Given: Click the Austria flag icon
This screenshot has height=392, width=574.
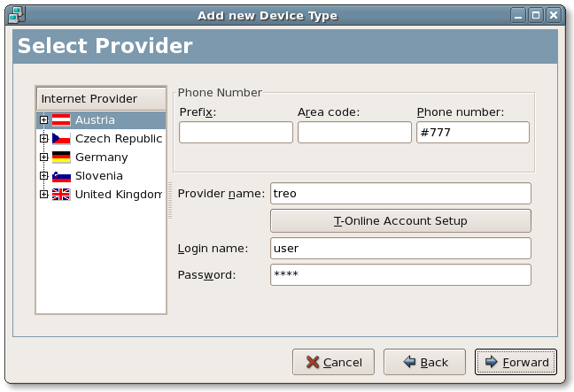Looking at the screenshot, I should pyautogui.click(x=61, y=120).
